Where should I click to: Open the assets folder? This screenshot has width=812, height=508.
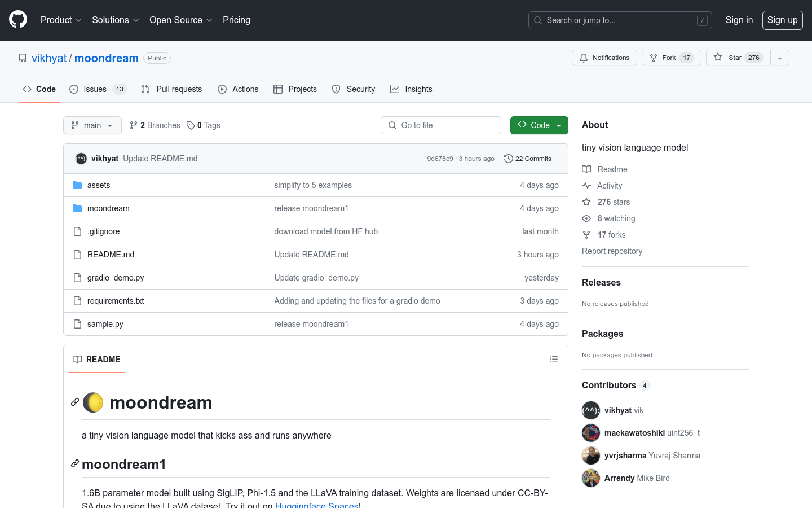(x=99, y=185)
